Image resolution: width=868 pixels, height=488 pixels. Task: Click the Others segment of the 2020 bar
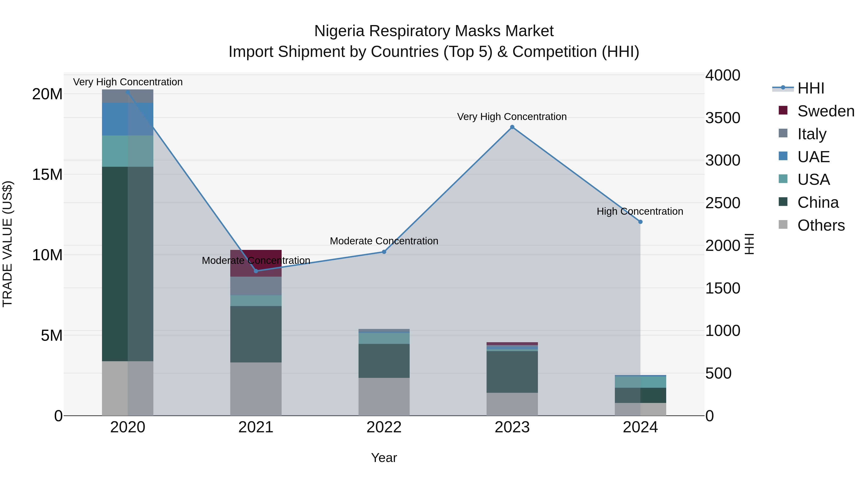click(128, 388)
